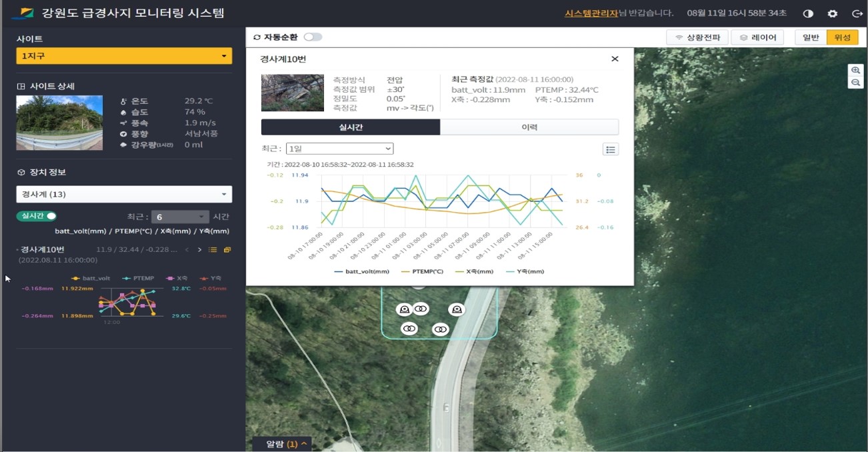Open the 1지구 site dropdown
The image size is (868, 452).
point(124,56)
